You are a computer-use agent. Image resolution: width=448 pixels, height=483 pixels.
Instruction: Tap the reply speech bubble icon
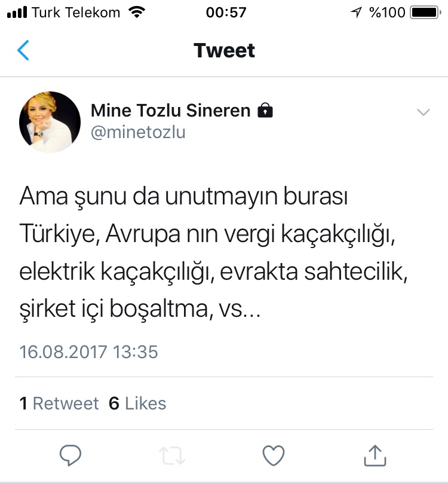tap(70, 456)
